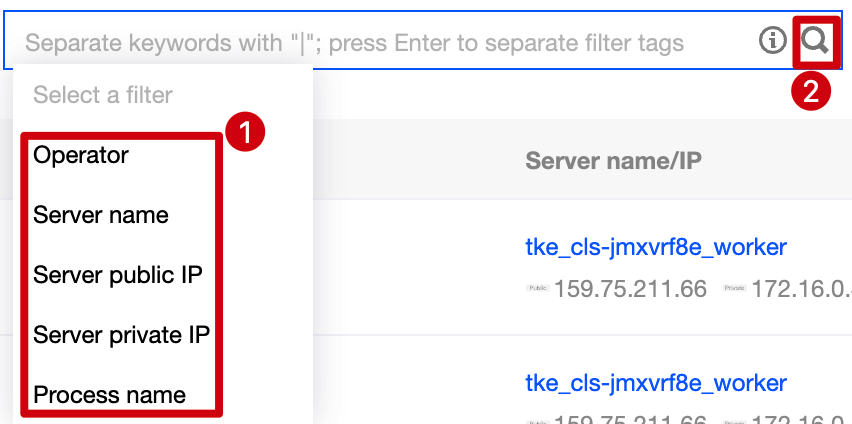Click the Select a filter heading
This screenshot has width=852, height=424.
(103, 95)
